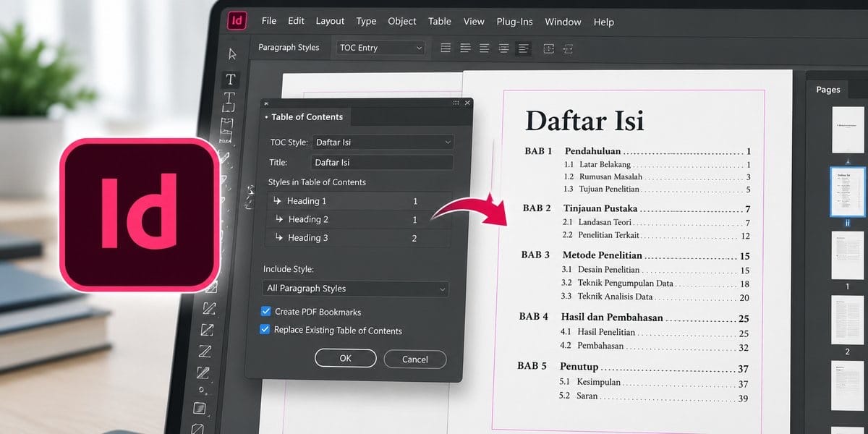868x434 pixels.
Task: Open the TOC Entry paragraph style dropdown
Action: click(380, 48)
